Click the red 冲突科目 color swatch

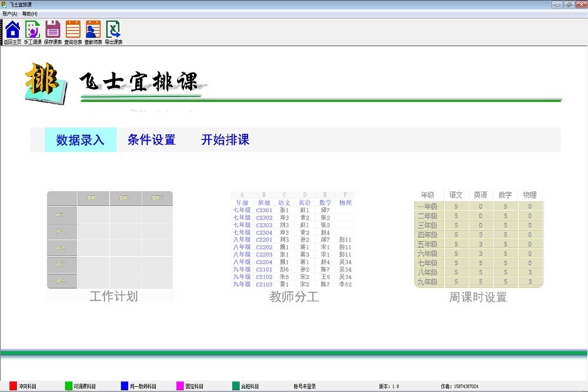coord(13,386)
